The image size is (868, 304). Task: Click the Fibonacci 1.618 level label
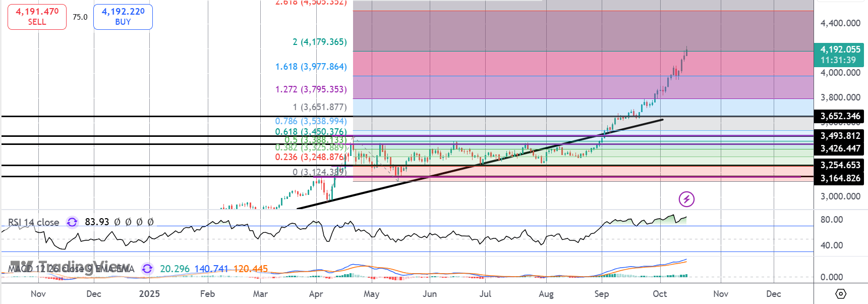(311, 67)
